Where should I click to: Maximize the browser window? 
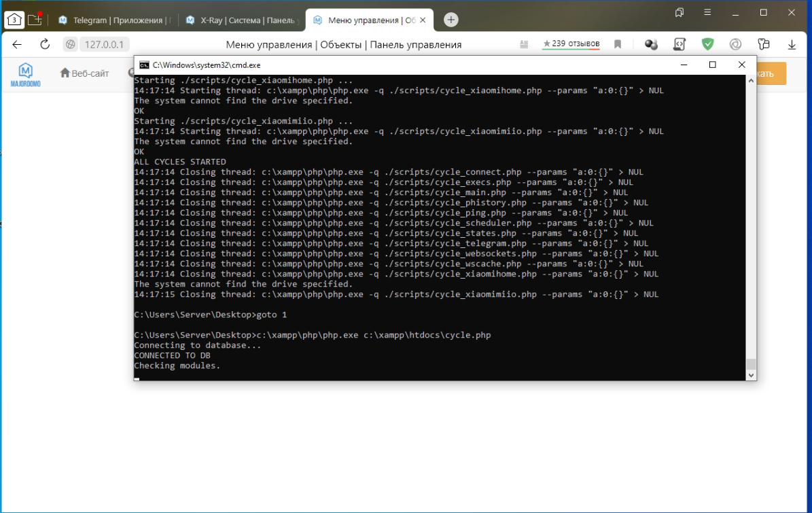coord(763,12)
